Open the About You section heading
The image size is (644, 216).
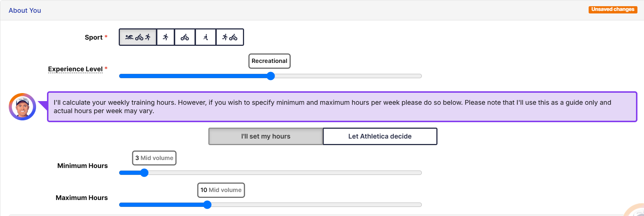point(25,11)
